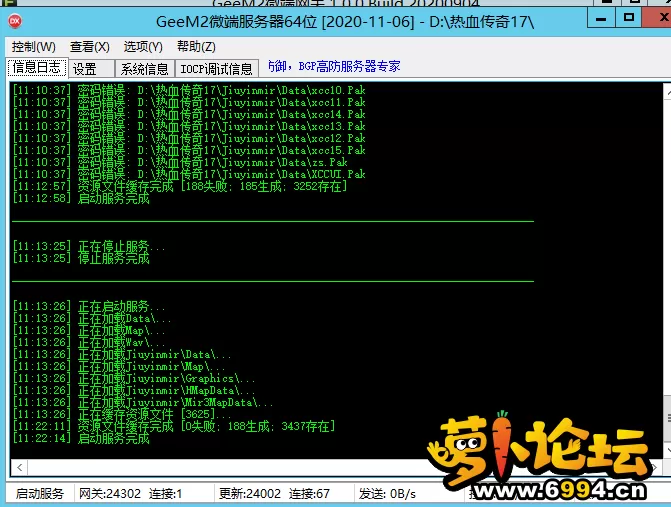Open the 控制(W) menu

pos(33,47)
